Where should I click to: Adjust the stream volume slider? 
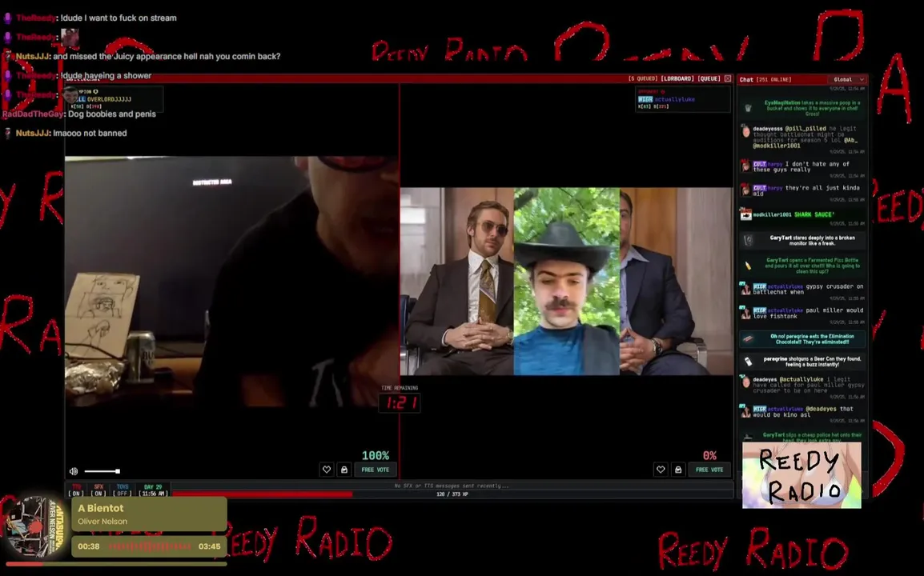coord(102,471)
